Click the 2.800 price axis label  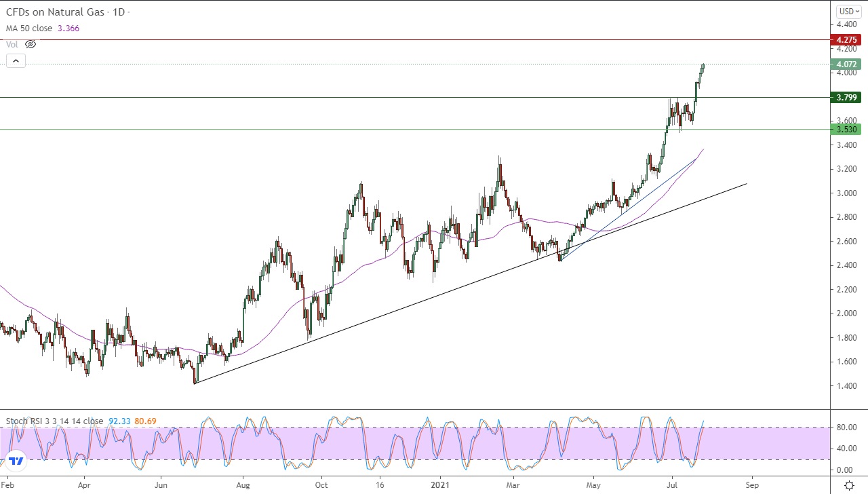click(x=846, y=217)
